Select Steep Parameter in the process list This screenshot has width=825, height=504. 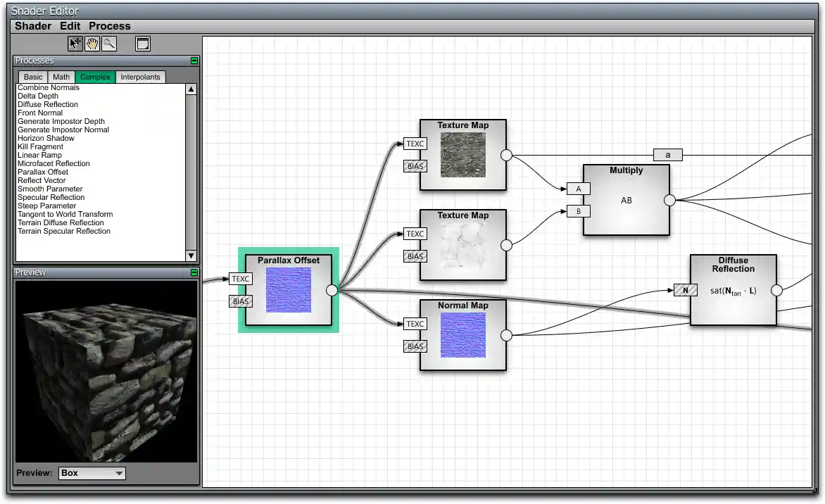click(47, 205)
